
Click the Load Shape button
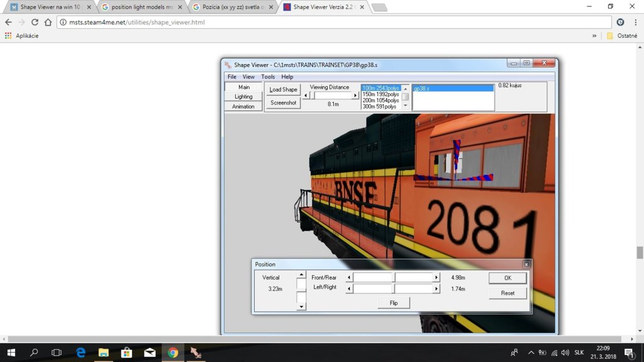click(283, 89)
